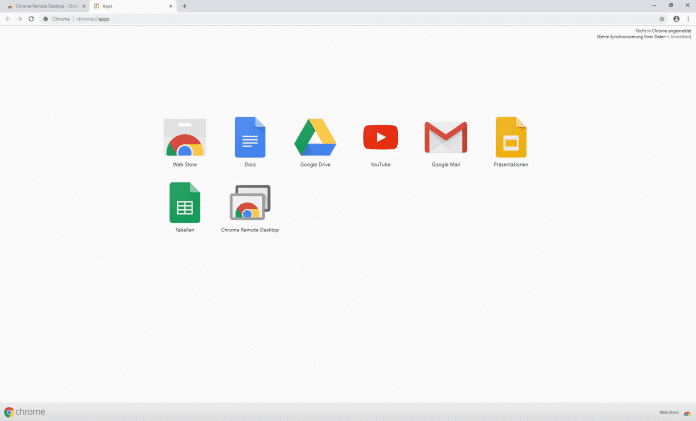Open a new tab with plus button

pyautogui.click(x=184, y=6)
